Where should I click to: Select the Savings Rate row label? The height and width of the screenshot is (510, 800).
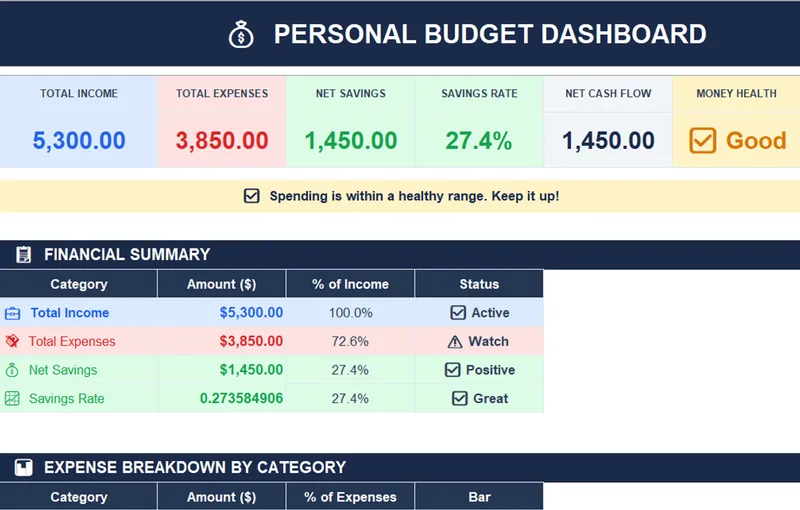coord(66,398)
